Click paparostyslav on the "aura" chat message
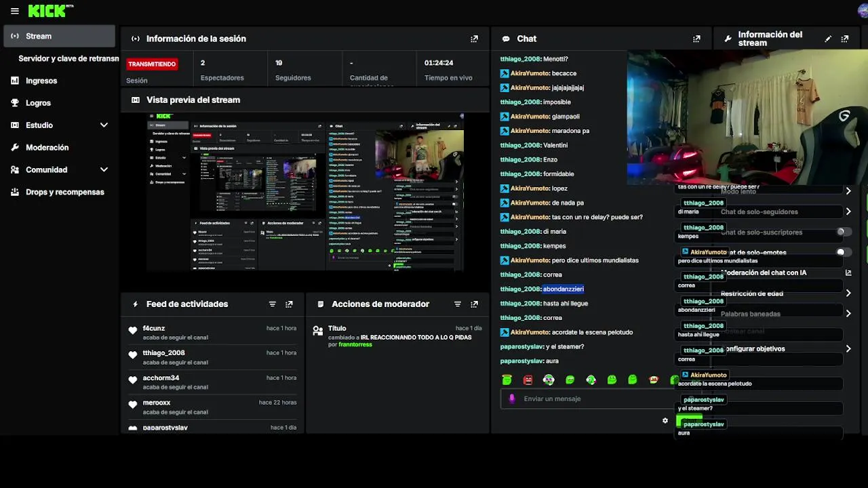The height and width of the screenshot is (488, 868). pyautogui.click(x=521, y=361)
